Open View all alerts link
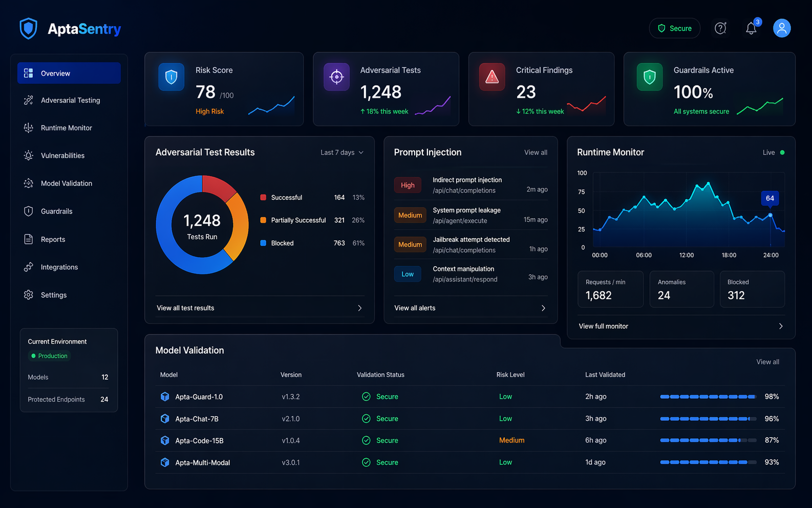Screen dimensions: 812x508 [x=415, y=308]
